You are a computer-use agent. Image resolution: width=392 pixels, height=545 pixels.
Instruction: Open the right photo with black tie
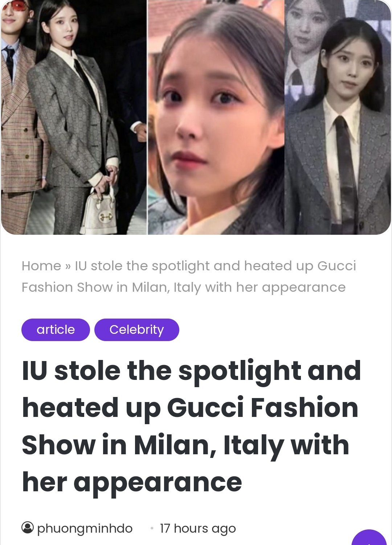pos(338,117)
